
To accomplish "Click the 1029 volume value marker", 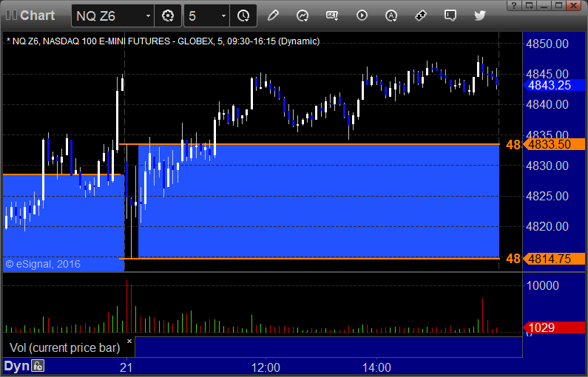I will tap(554, 327).
